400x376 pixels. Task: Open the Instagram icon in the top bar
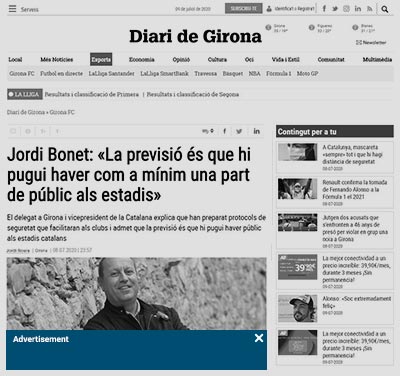click(x=346, y=9)
